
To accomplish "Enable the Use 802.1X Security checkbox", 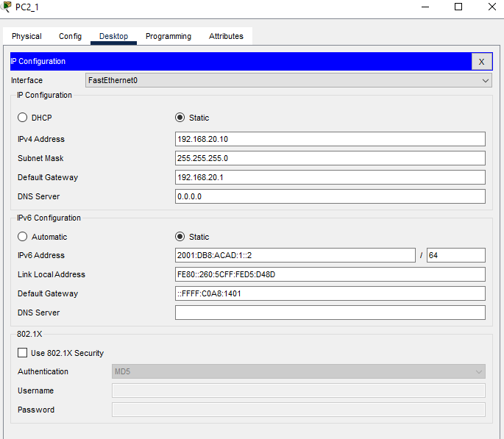I will (x=23, y=353).
